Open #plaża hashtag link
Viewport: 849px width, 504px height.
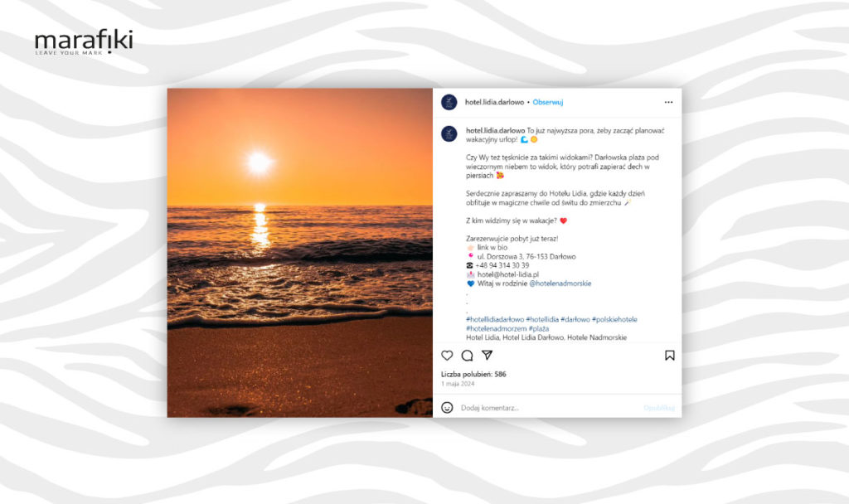pyautogui.click(x=539, y=328)
